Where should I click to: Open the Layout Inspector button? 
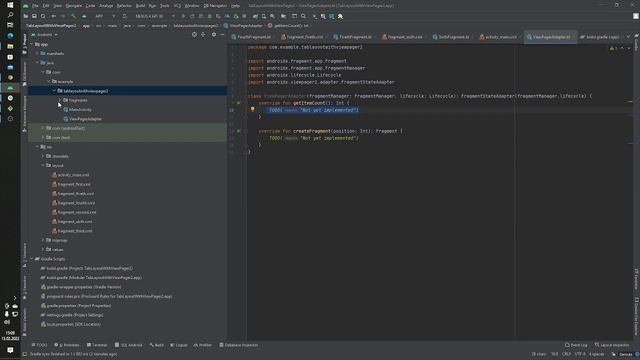[612, 345]
